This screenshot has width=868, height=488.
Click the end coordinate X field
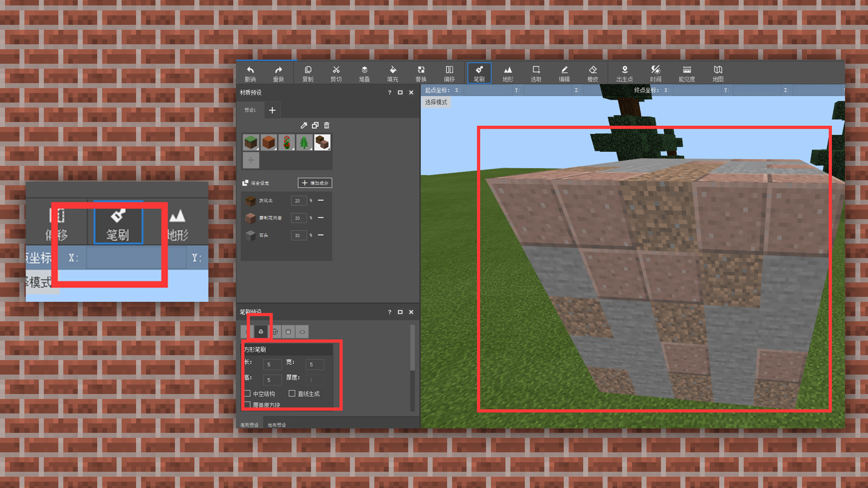pyautogui.click(x=697, y=90)
